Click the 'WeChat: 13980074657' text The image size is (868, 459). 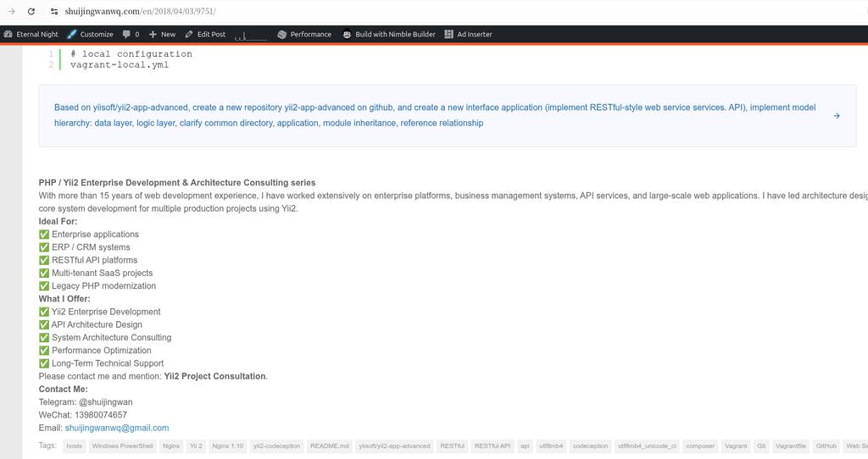83,415
